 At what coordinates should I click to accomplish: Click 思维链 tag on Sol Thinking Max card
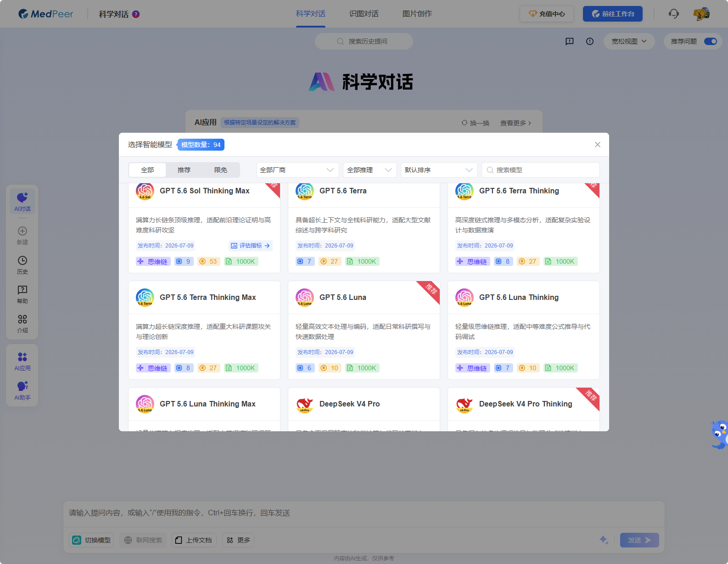pyautogui.click(x=153, y=261)
